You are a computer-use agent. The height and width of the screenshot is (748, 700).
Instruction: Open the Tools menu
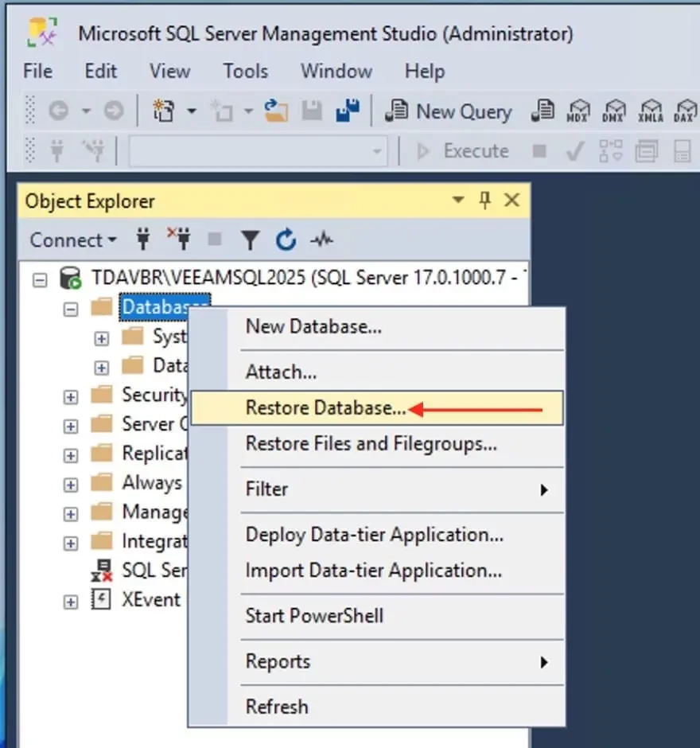click(246, 71)
